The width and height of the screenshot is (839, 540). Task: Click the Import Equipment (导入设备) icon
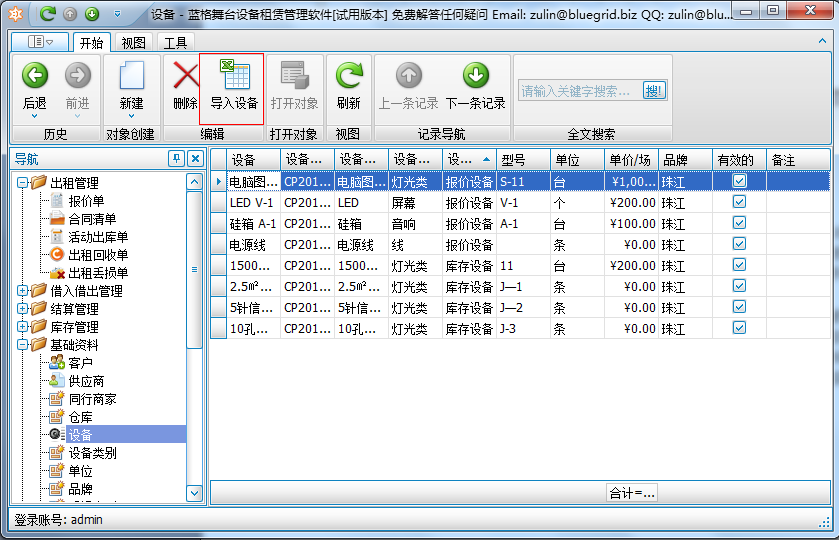pyautogui.click(x=233, y=76)
